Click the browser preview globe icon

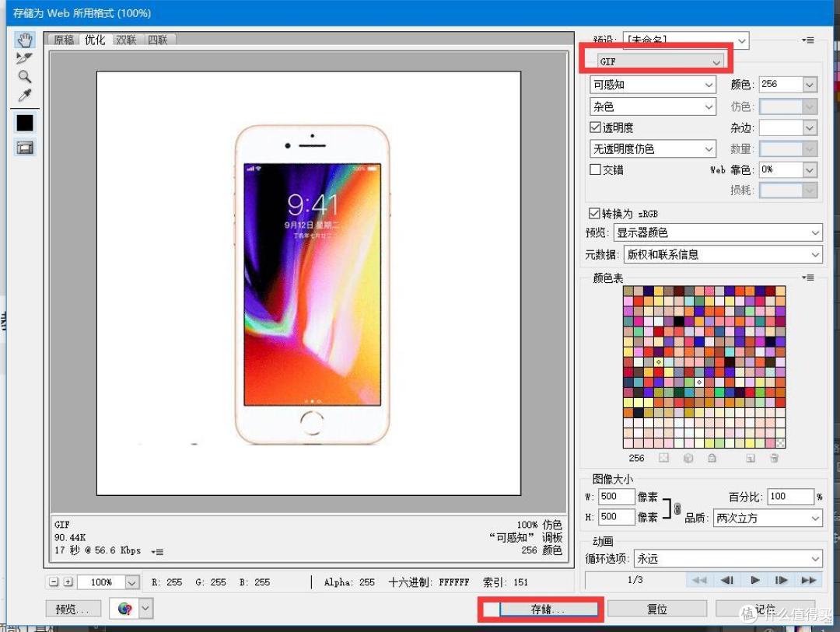(124, 609)
